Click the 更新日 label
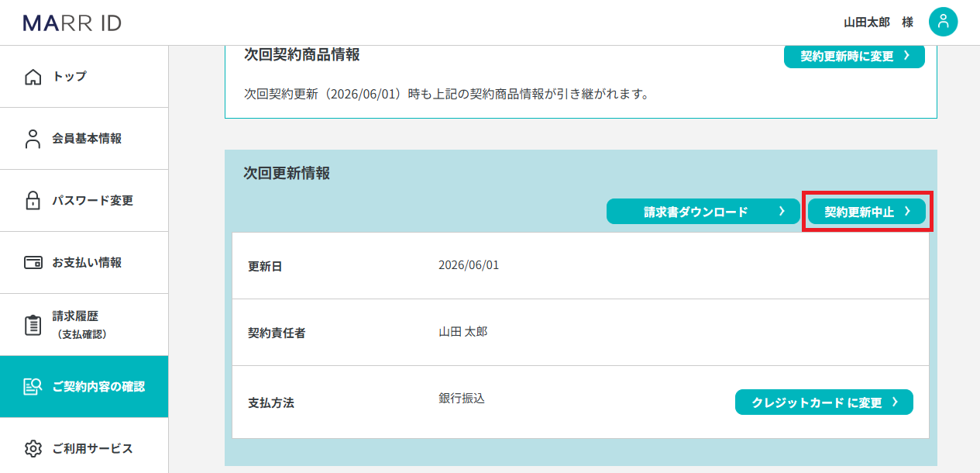This screenshot has width=980, height=473. [265, 267]
